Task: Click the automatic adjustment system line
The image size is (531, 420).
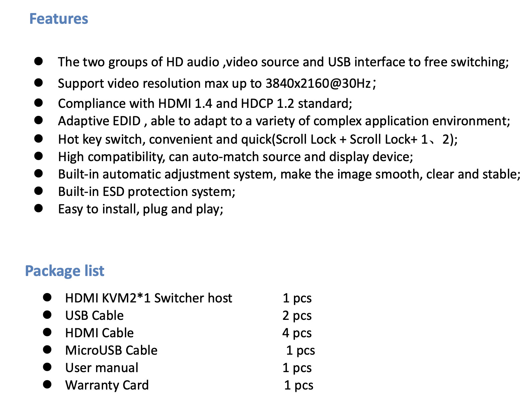Action: (x=289, y=174)
